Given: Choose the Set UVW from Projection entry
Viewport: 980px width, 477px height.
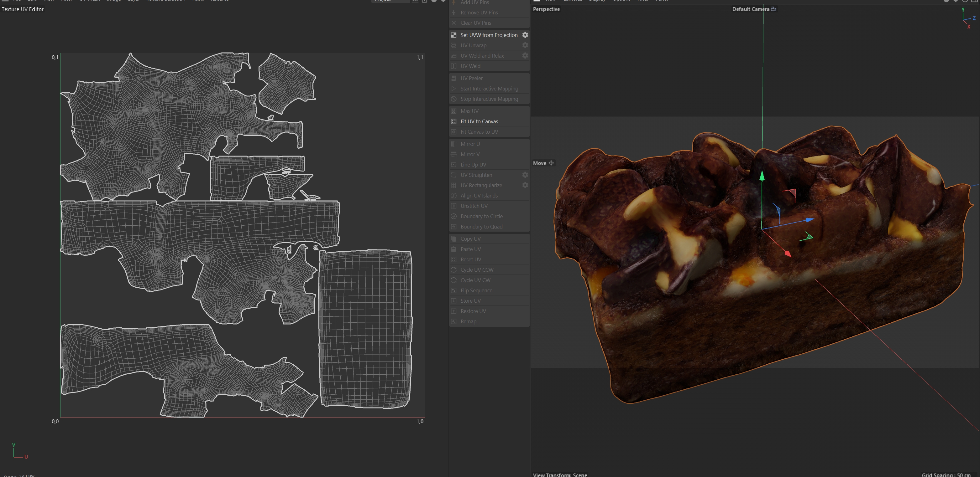Looking at the screenshot, I should point(489,35).
